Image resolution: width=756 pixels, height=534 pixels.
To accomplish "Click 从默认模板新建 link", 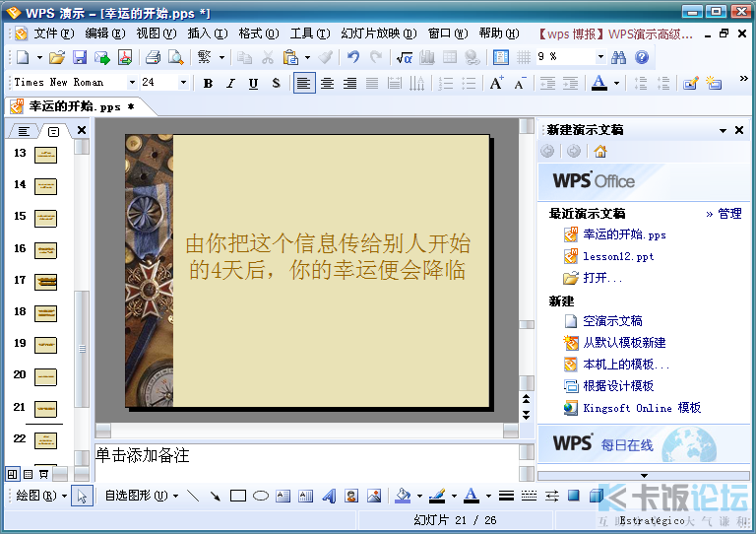I will pos(624,343).
